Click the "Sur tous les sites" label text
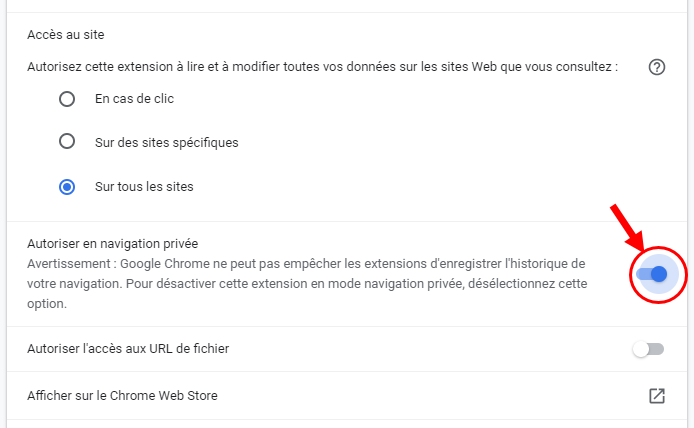This screenshot has height=428, width=694. coord(144,186)
